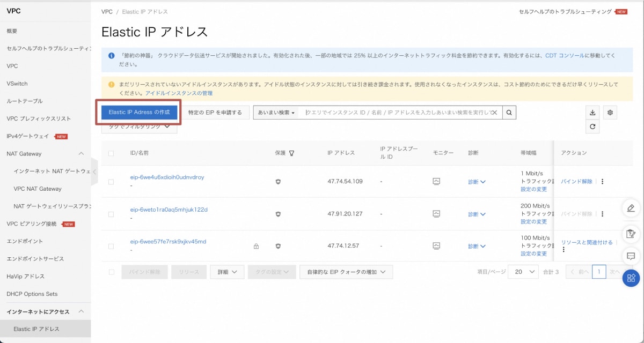Open the more actions menu for eip-6we4u6dioih0udnvdroy
This screenshot has width=644, height=343.
[602, 181]
